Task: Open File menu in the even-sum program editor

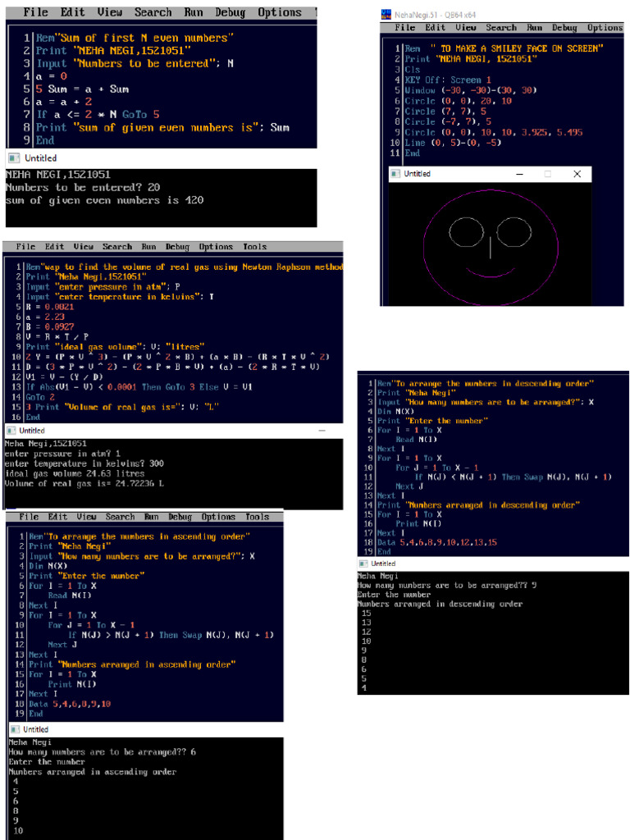Action: [x=36, y=12]
